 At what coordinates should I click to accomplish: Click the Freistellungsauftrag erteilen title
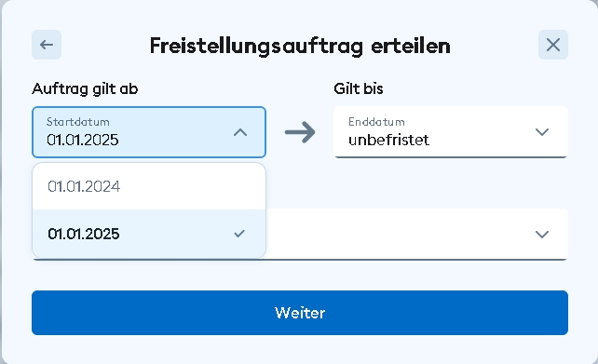pos(300,47)
